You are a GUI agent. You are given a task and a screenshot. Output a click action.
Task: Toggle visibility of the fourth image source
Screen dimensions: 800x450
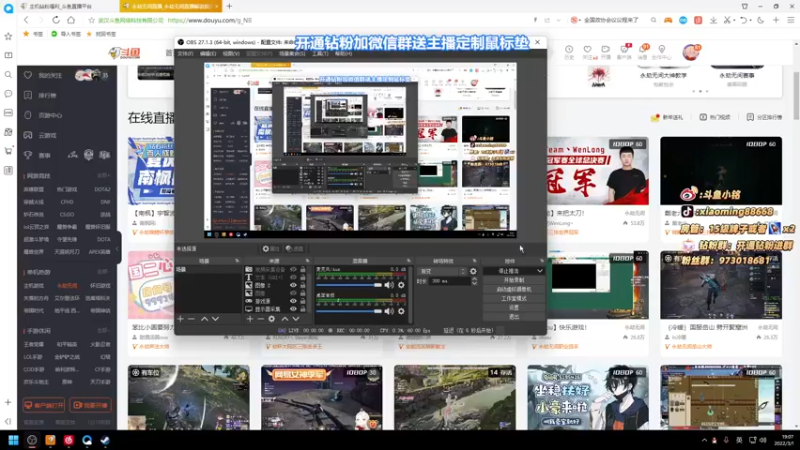pyautogui.click(x=293, y=293)
